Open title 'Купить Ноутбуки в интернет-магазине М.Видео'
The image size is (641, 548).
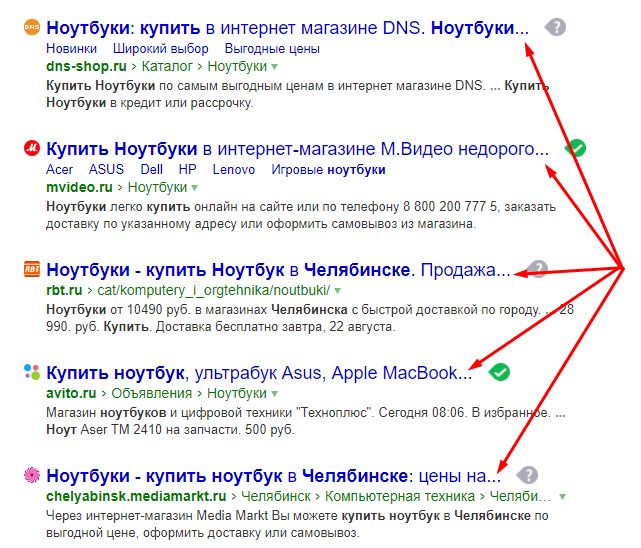click(297, 149)
